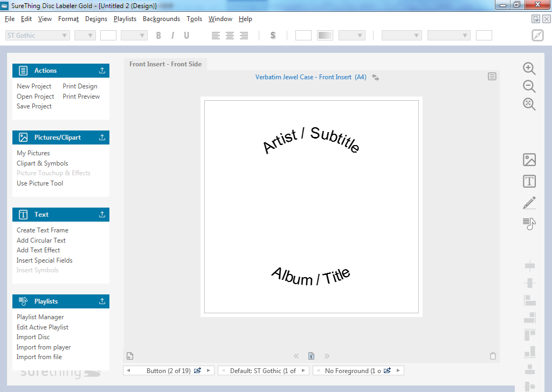
Task: Select the picture tool icon in right sidebar
Action: point(529,160)
